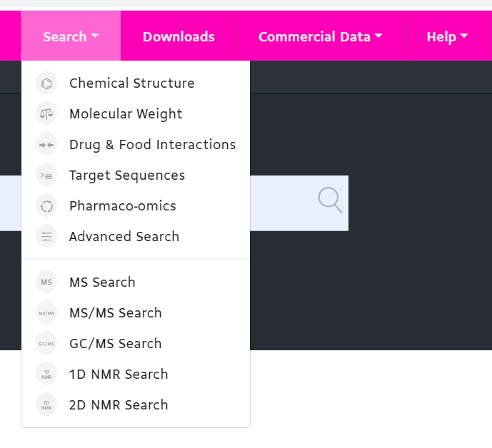Viewport: 492px width, 448px height.
Task: Select the Drug & Food Interactions menu entry
Action: (x=152, y=145)
